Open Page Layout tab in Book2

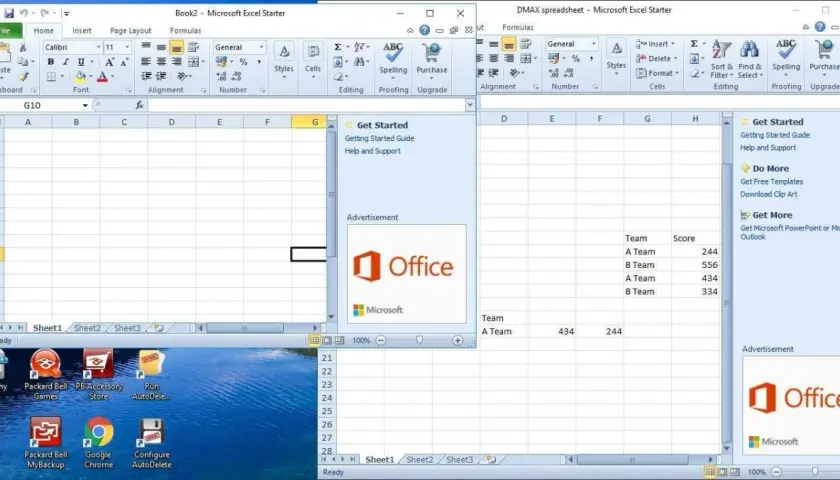point(131,31)
